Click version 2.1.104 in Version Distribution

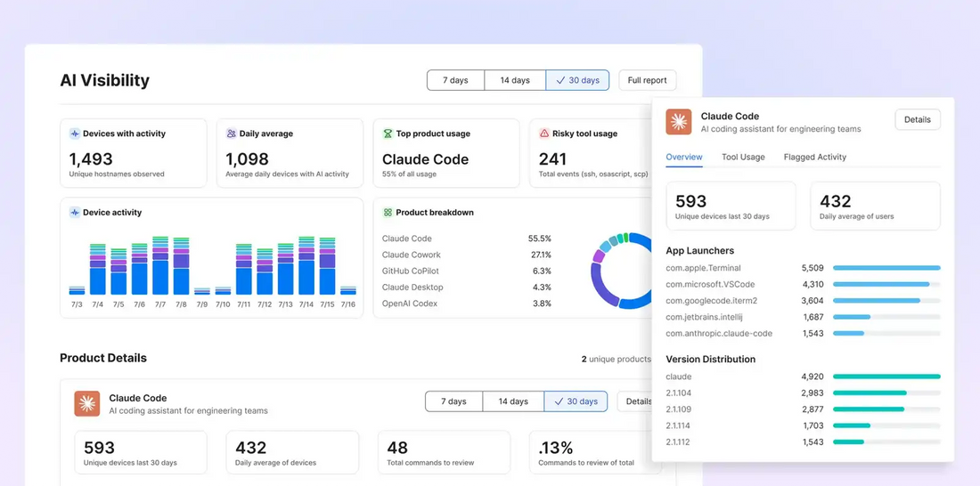tap(803, 393)
